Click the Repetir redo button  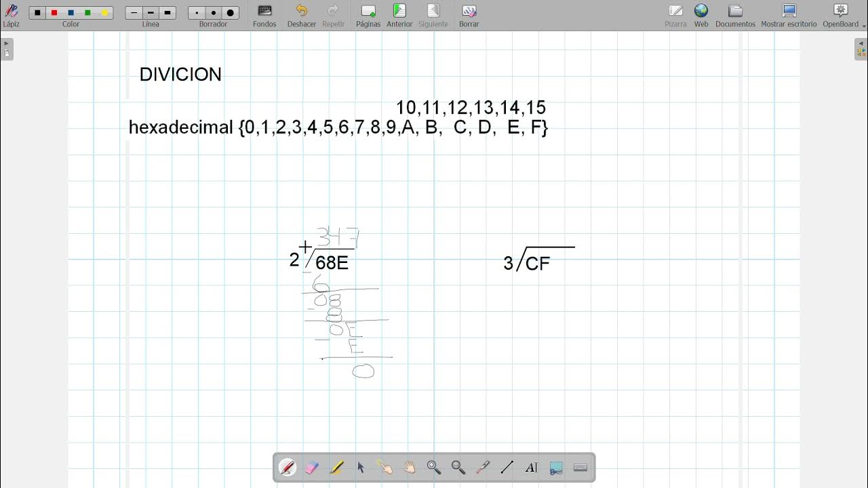[x=333, y=15]
